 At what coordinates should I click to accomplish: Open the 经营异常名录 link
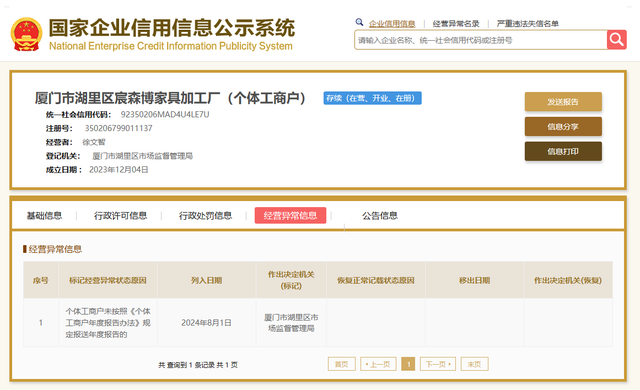456,24
